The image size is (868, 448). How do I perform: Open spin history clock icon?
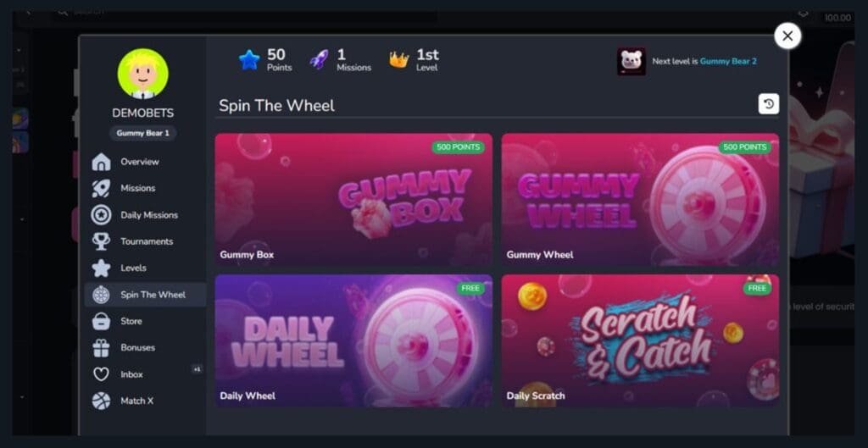pyautogui.click(x=768, y=104)
